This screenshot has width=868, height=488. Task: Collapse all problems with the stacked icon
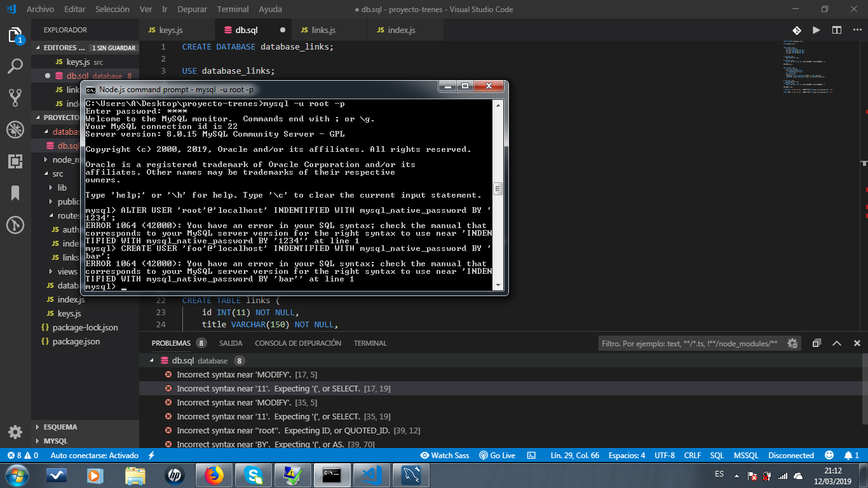pyautogui.click(x=817, y=343)
